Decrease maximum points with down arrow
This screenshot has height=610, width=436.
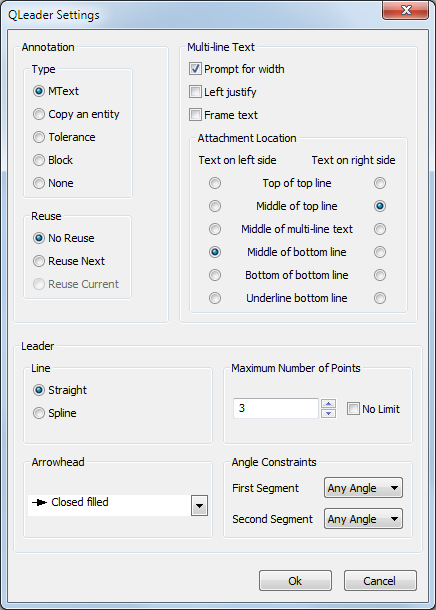click(x=329, y=413)
